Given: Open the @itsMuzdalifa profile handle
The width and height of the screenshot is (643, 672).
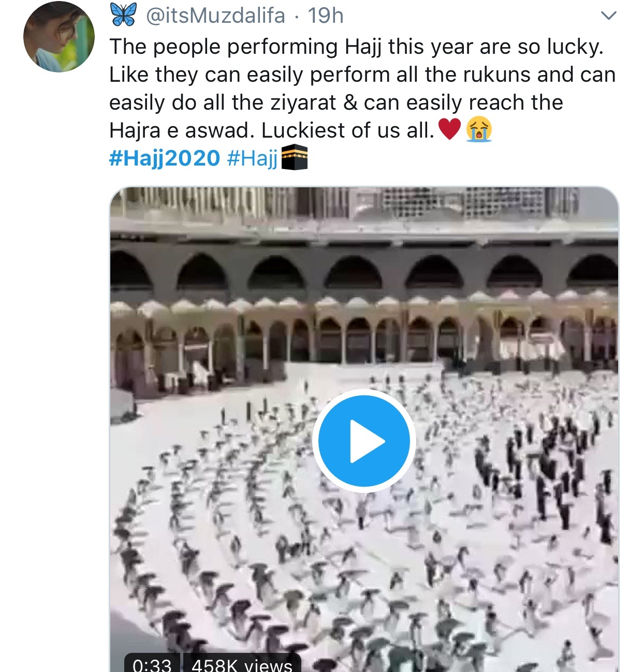Looking at the screenshot, I should tap(215, 16).
